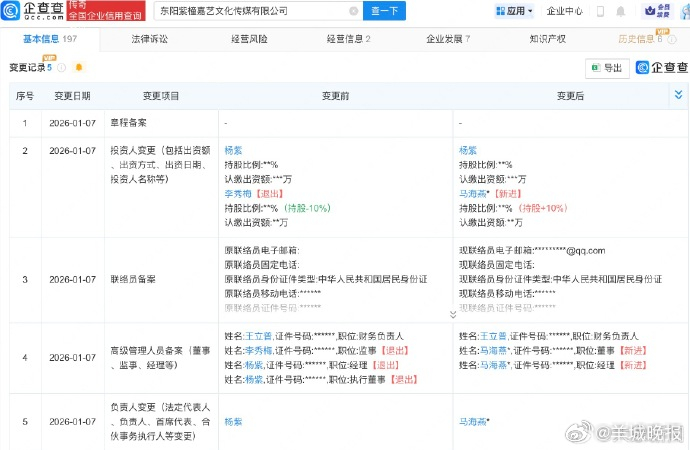Click the VIP crown membership icon
The width and height of the screenshot is (690, 450).
(657, 11)
